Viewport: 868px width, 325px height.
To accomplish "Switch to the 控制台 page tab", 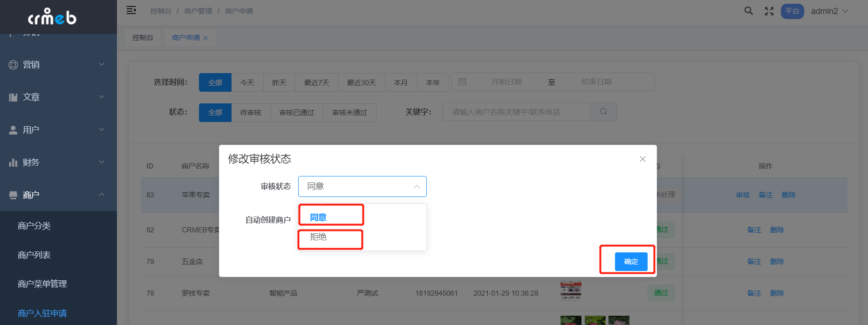I will pyautogui.click(x=143, y=38).
